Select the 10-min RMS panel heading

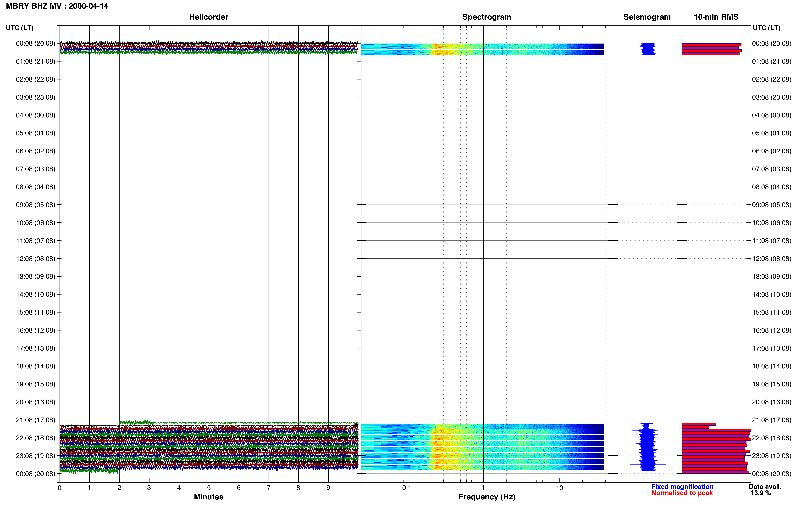716,17
